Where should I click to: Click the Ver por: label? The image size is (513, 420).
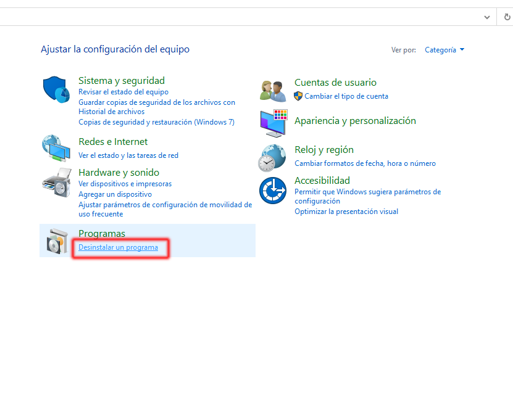point(404,50)
